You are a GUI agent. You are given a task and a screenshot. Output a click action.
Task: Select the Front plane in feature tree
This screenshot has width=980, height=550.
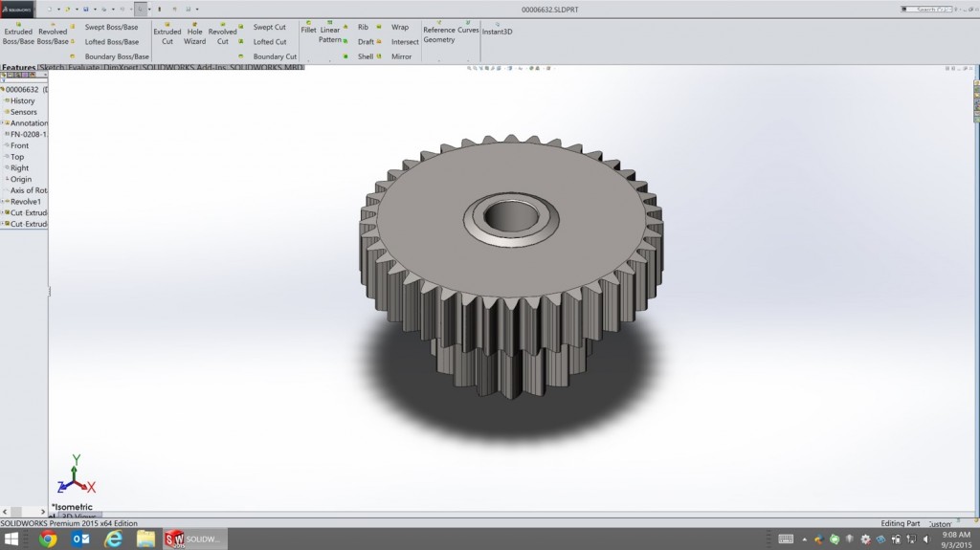[19, 145]
